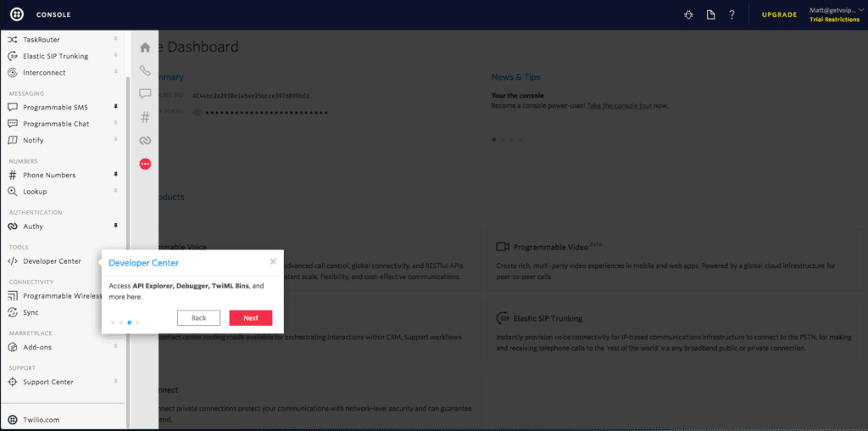
Task: Click the Lookup magnifier icon
Action: (x=12, y=192)
